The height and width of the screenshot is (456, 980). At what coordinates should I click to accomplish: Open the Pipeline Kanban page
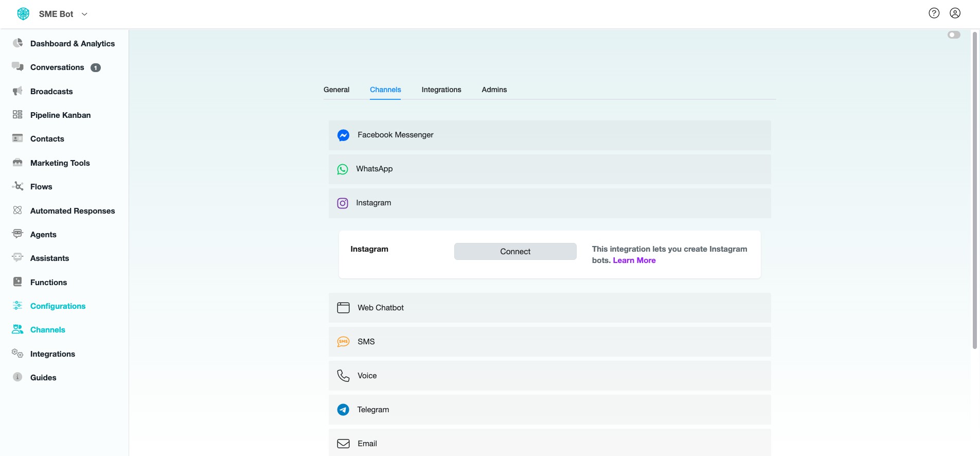[60, 115]
